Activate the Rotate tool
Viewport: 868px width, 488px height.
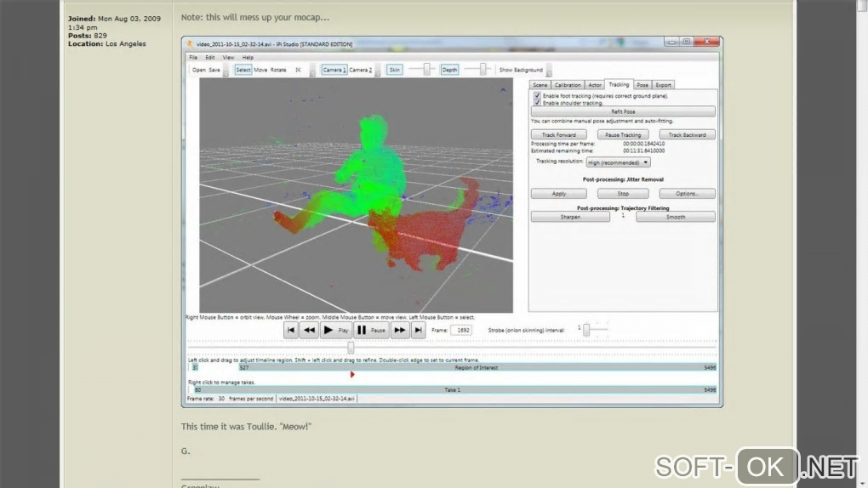pyautogui.click(x=278, y=71)
